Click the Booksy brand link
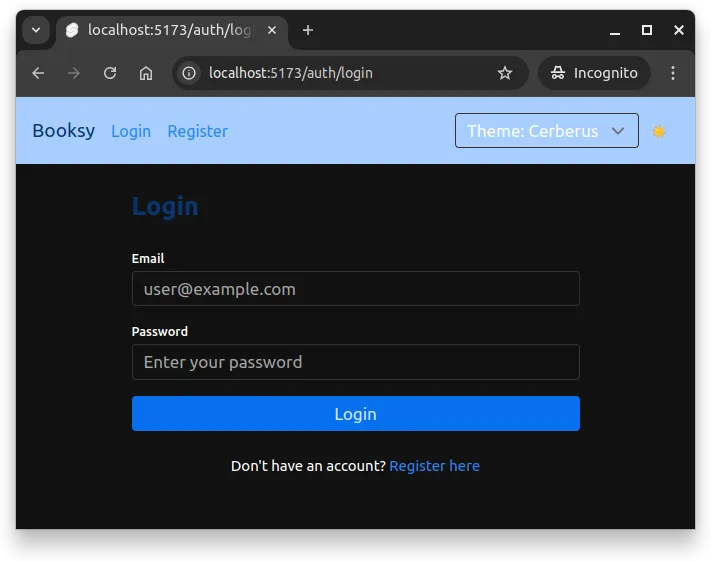 (x=64, y=131)
